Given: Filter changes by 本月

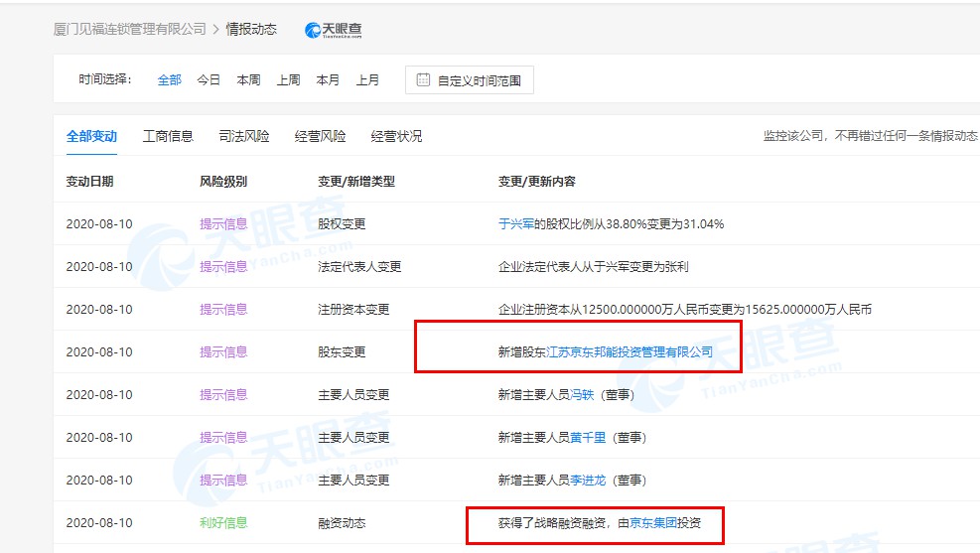Looking at the screenshot, I should (x=328, y=80).
